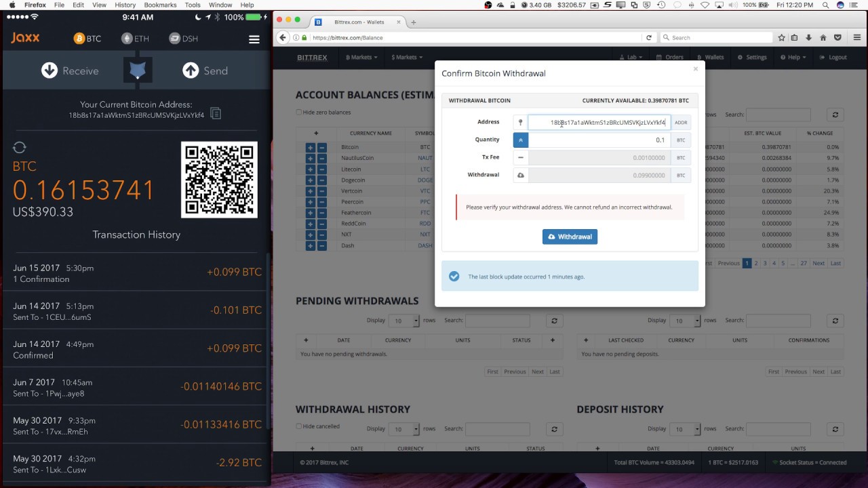Log out of Bittrex

pyautogui.click(x=833, y=57)
